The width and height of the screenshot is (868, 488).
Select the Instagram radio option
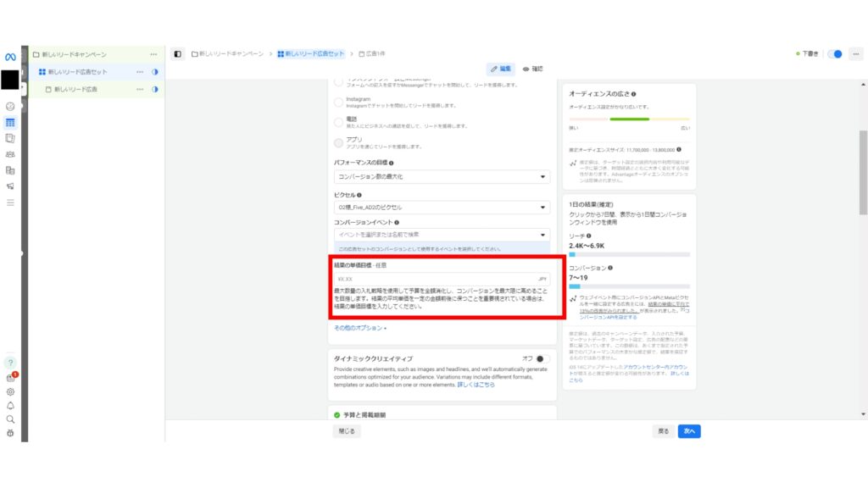(337, 101)
